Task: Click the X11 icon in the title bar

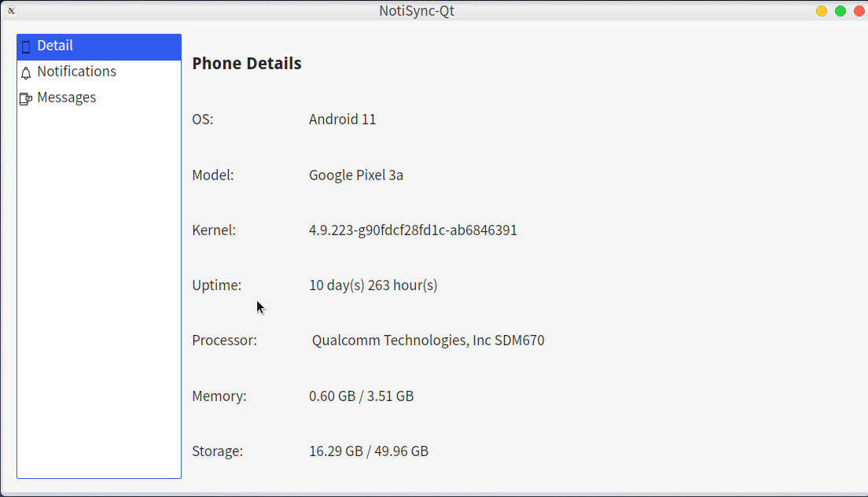Action: (11, 10)
